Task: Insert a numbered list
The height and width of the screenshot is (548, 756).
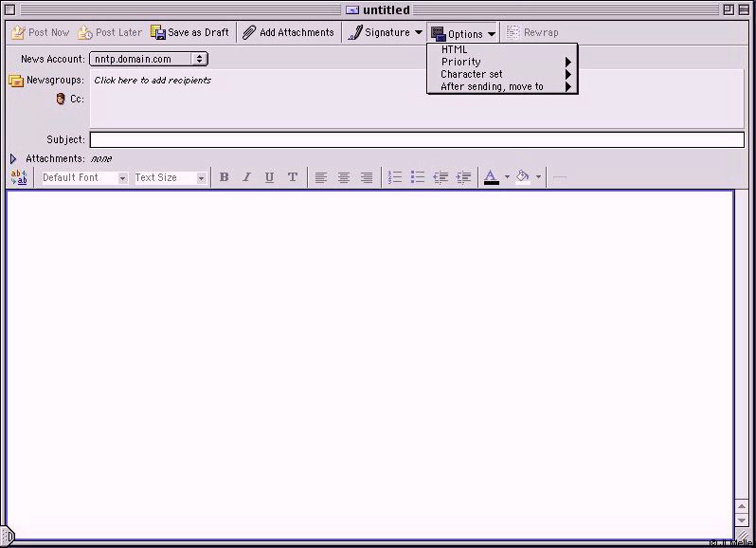Action: [x=395, y=177]
